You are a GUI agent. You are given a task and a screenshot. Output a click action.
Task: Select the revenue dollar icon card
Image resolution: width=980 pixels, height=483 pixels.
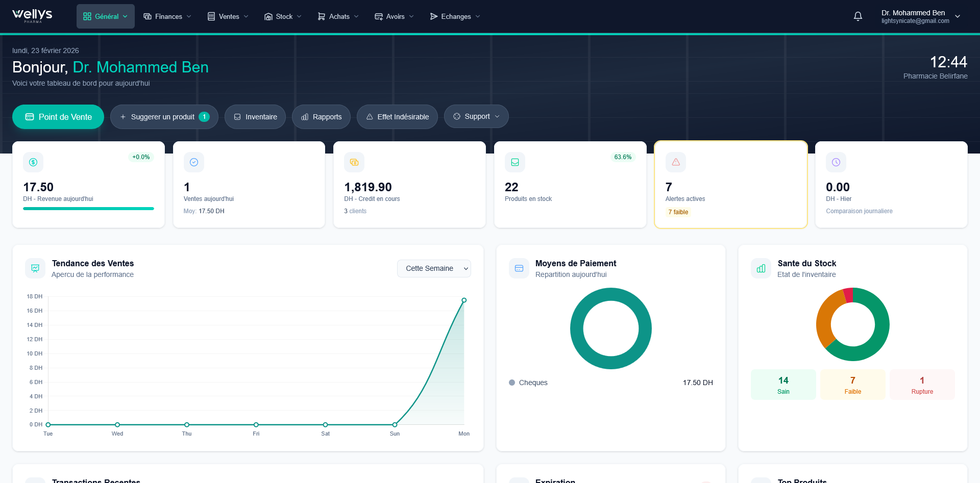tap(33, 162)
